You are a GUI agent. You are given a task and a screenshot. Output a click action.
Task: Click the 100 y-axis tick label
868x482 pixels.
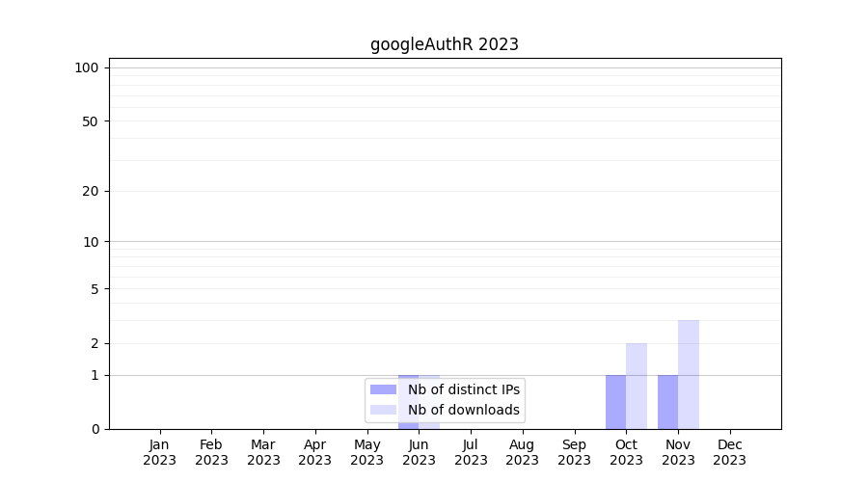click(x=87, y=67)
